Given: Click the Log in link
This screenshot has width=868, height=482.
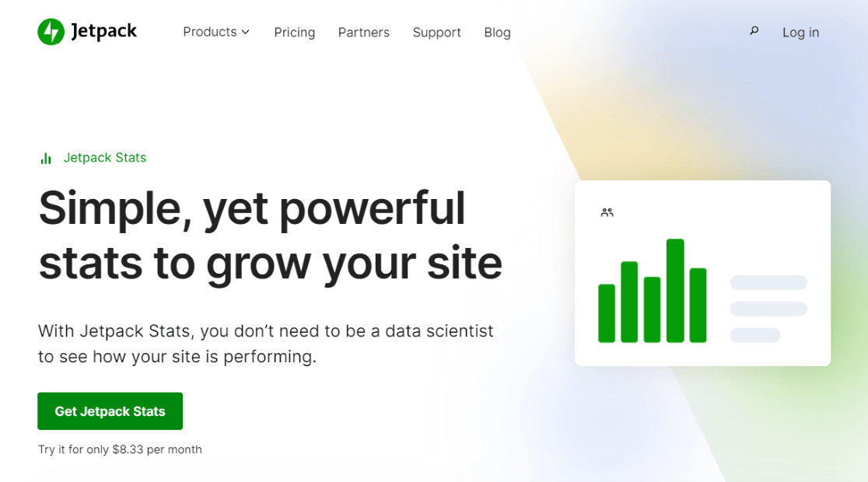Looking at the screenshot, I should (x=800, y=33).
